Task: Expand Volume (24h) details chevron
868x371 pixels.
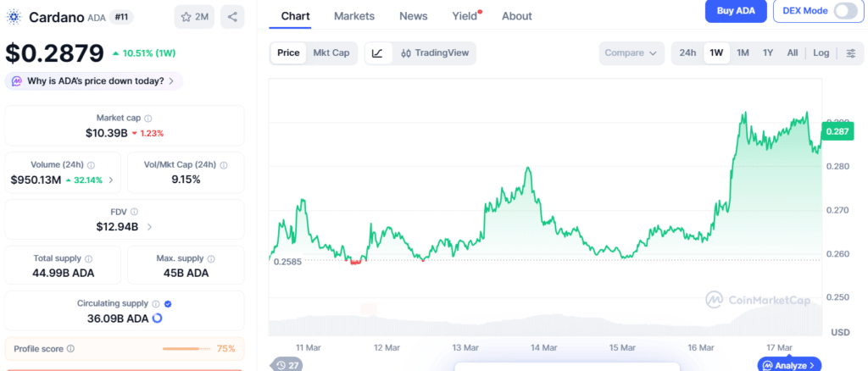Action: click(111, 180)
